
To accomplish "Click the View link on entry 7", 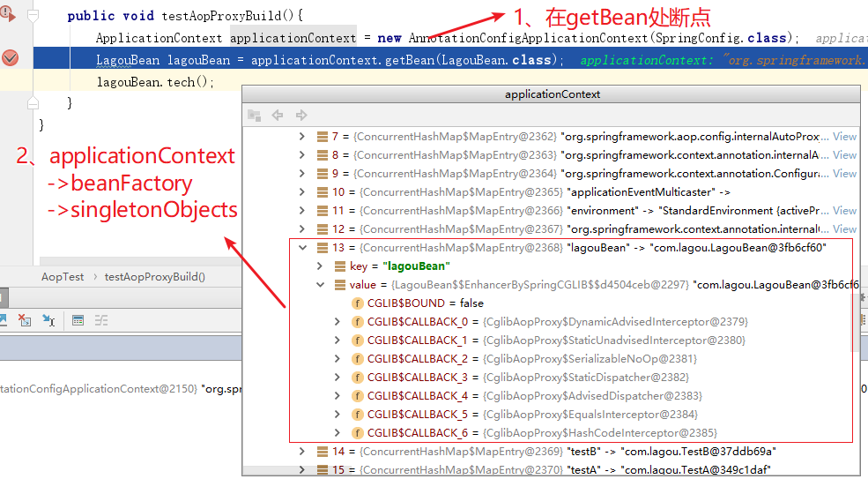I will 845,137.
